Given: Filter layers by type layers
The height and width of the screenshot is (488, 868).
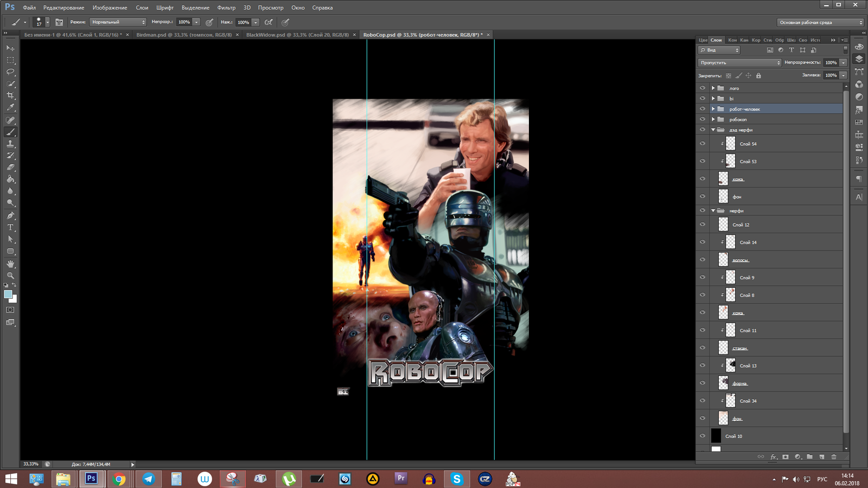Looking at the screenshot, I should (792, 50).
